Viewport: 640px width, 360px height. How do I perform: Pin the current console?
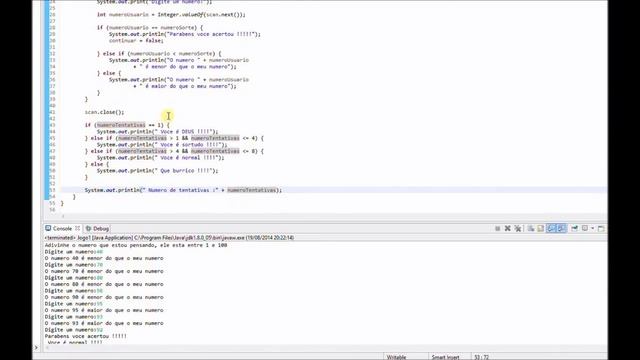pyautogui.click(x=575, y=228)
